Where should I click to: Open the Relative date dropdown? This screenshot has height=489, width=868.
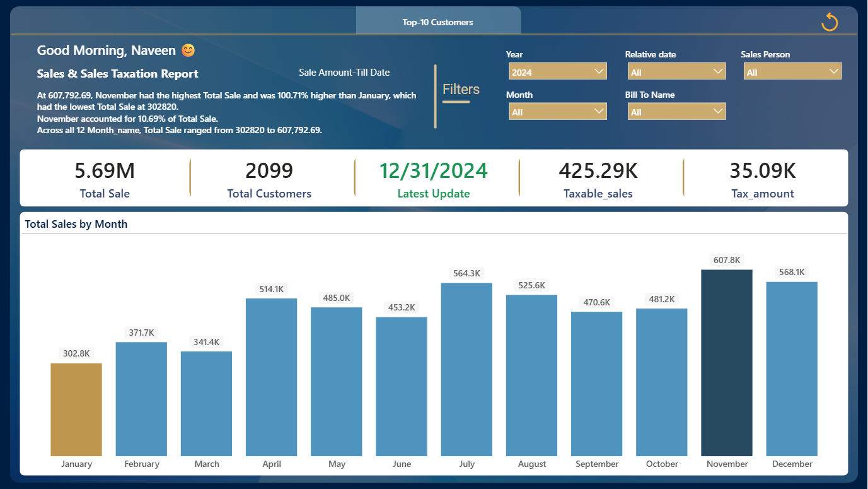tap(677, 72)
